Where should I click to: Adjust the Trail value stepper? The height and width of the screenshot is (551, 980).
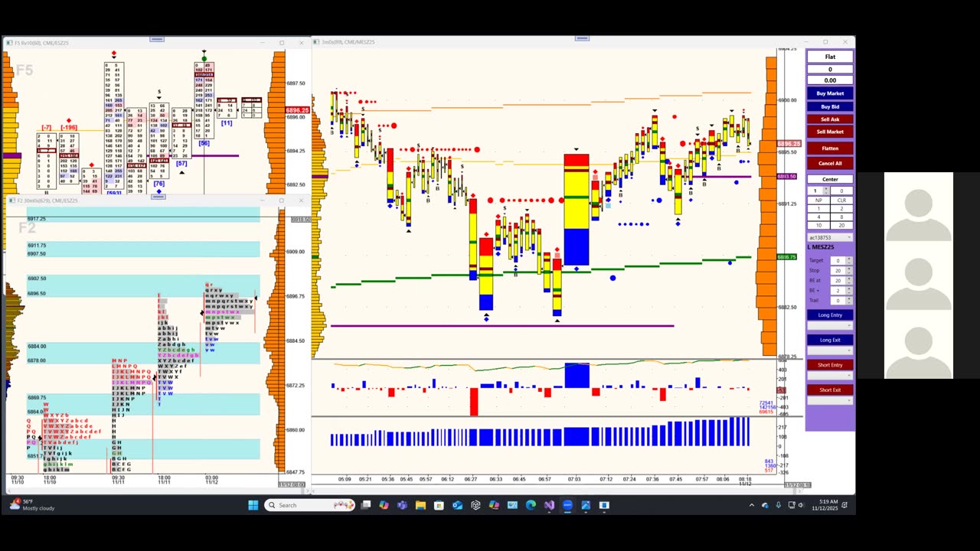(x=848, y=301)
